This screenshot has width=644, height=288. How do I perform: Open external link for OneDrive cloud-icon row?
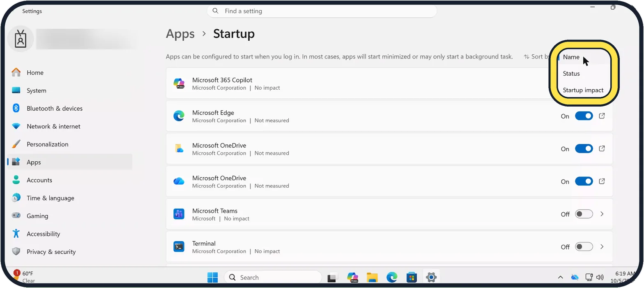(602, 181)
